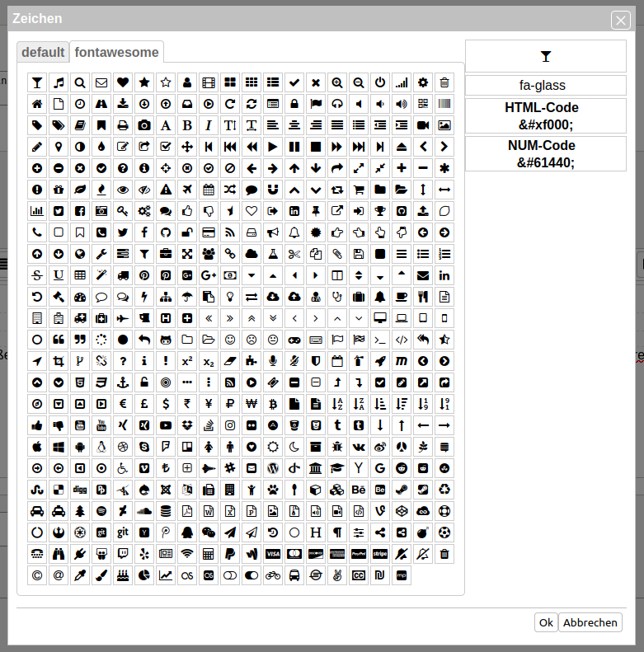Confirm with the Ok button

[546, 622]
